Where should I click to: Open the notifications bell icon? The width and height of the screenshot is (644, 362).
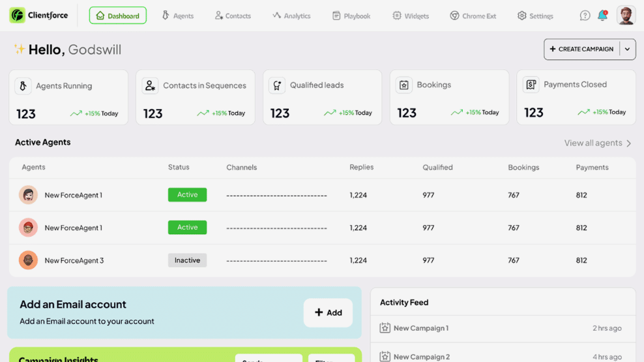[602, 16]
